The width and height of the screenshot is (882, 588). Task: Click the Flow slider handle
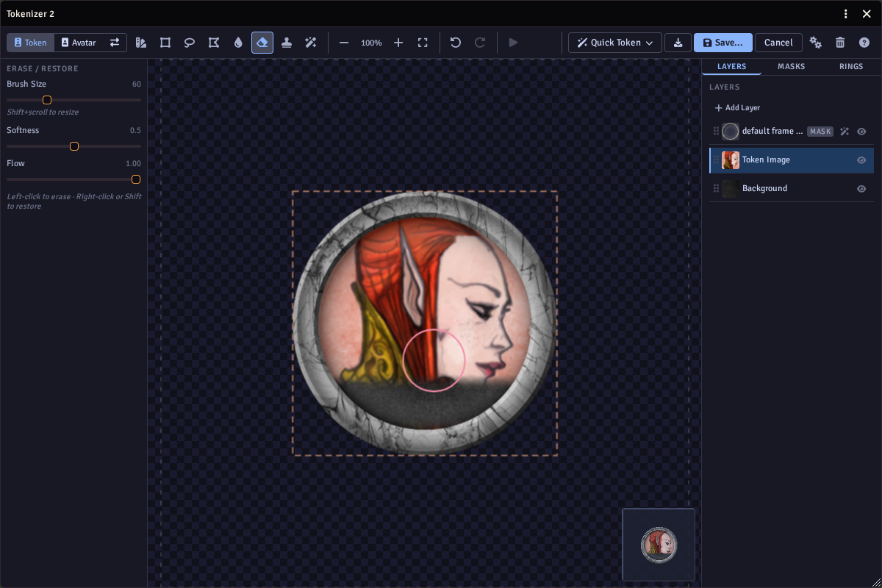136,179
